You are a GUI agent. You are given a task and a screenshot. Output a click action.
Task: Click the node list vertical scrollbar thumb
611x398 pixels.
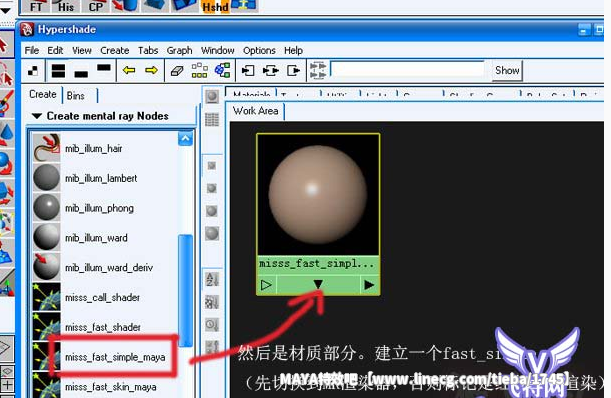coord(185,290)
